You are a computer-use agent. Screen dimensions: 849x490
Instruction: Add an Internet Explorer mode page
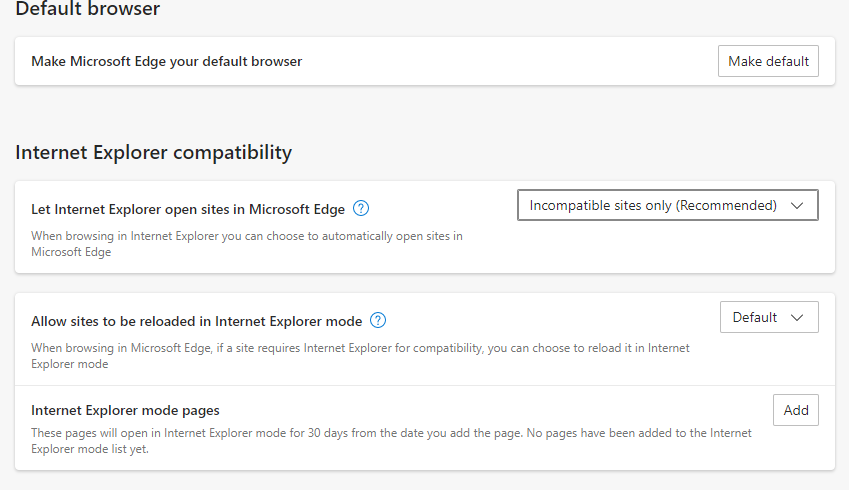(795, 410)
